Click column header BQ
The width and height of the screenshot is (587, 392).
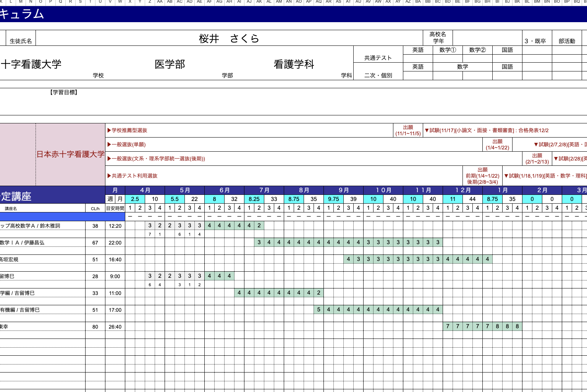[x=577, y=2]
